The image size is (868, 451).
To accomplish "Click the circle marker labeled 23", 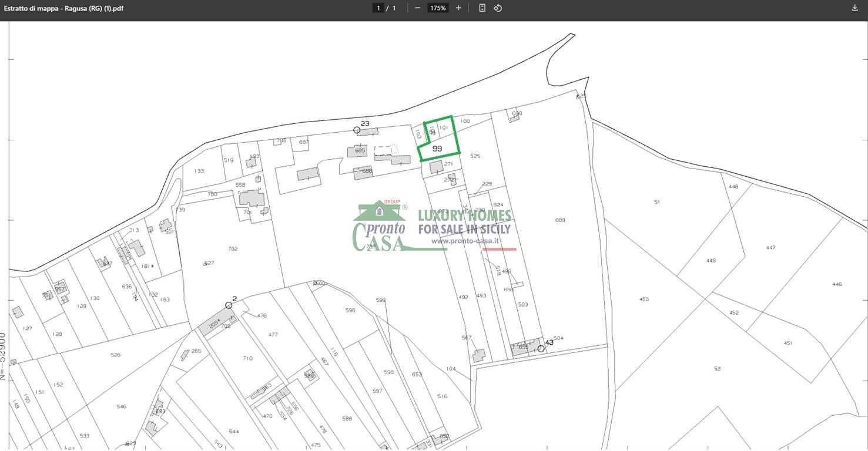I will pyautogui.click(x=357, y=130).
